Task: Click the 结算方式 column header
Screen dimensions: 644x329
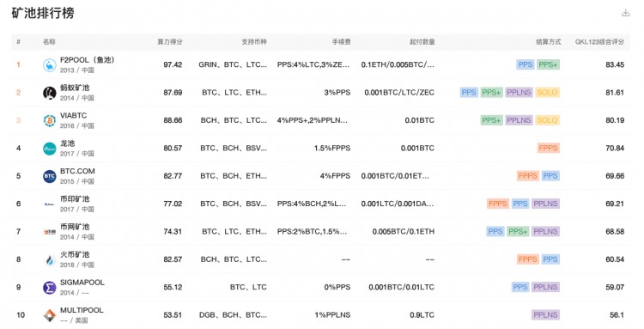Action: click(549, 42)
